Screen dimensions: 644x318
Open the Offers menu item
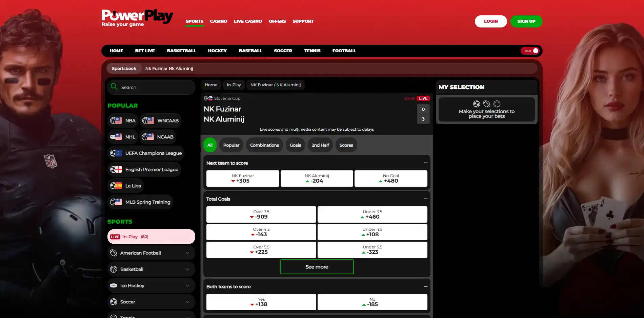pyautogui.click(x=277, y=21)
